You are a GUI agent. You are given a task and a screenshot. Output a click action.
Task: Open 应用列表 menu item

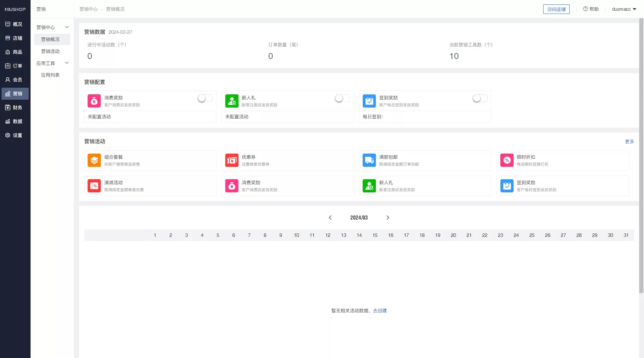50,75
